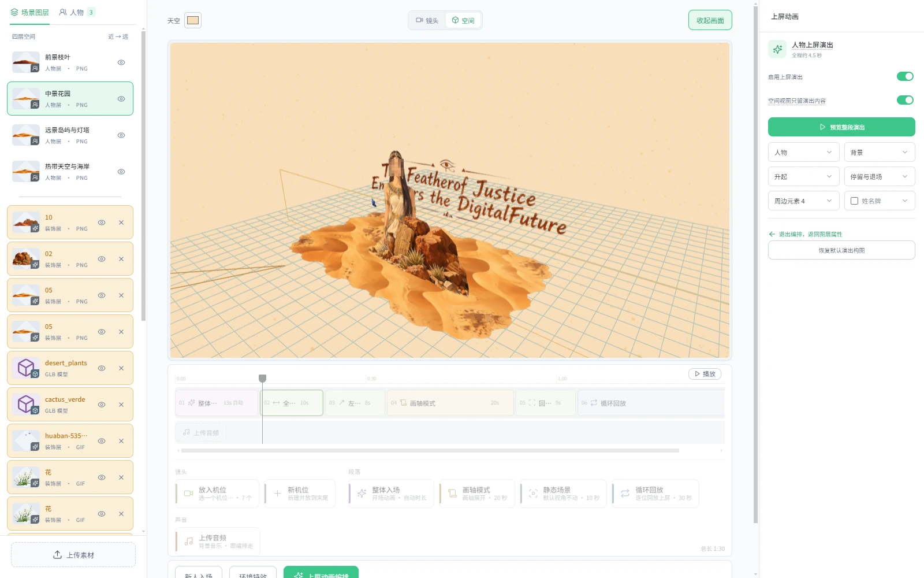
Task: Open the 天空 color swatch
Action: tap(193, 20)
